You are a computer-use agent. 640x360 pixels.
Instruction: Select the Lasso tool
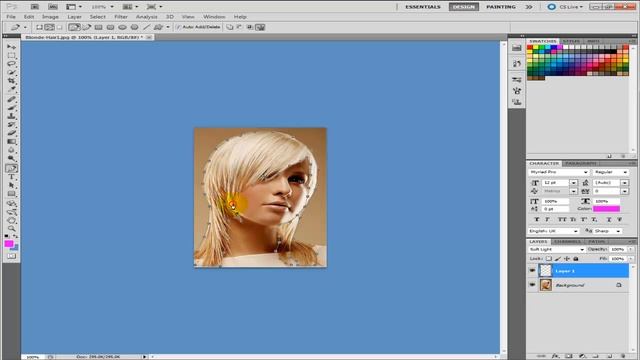11,64
